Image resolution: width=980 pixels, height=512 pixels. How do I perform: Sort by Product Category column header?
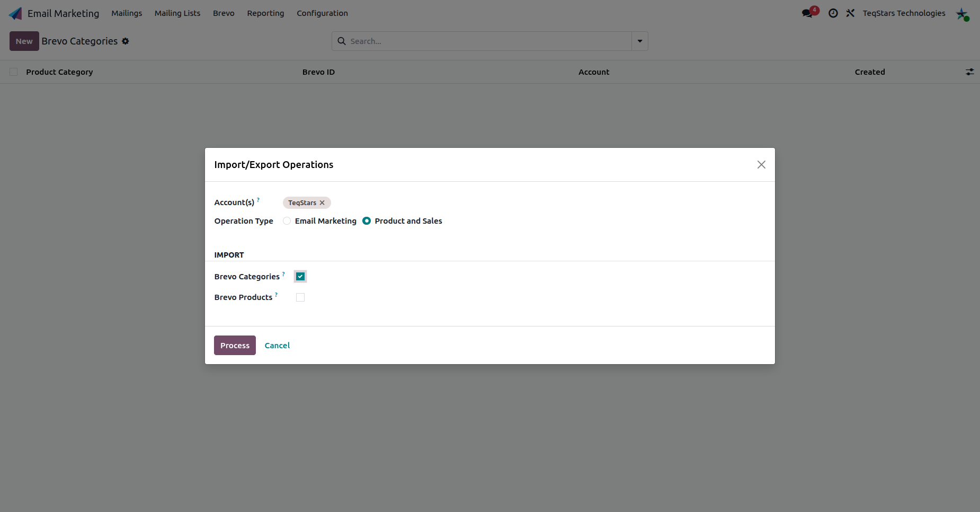(x=59, y=72)
